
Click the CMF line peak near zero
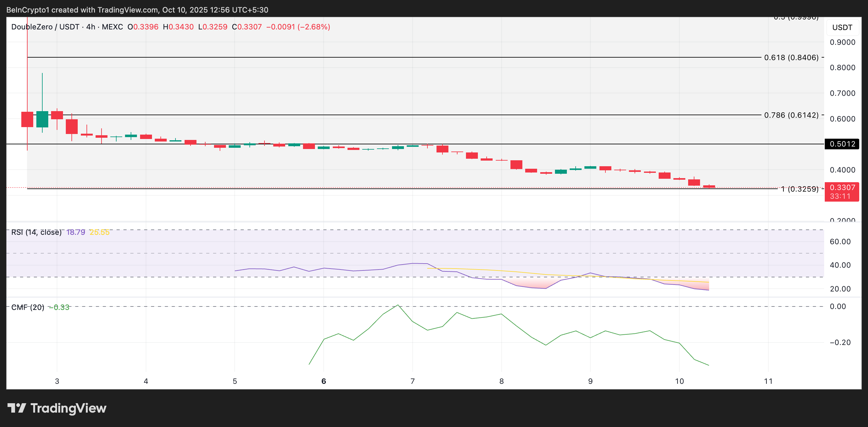[398, 305]
